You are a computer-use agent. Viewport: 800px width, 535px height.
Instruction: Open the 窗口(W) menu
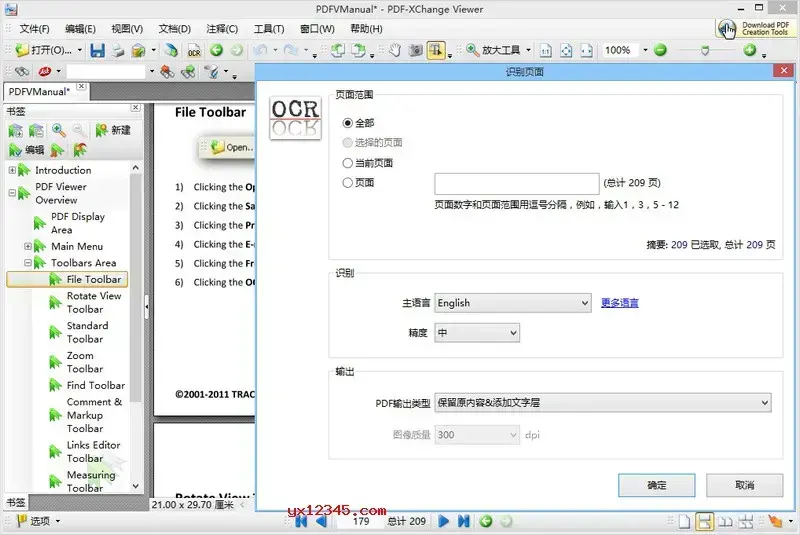click(317, 29)
